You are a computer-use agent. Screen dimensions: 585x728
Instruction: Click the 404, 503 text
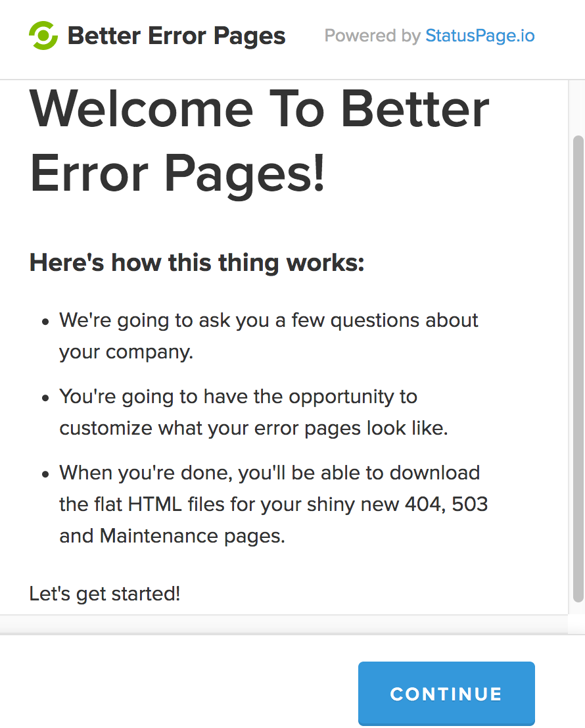point(446,504)
